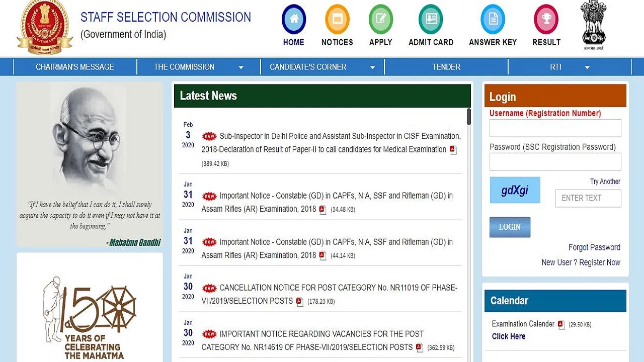The width and height of the screenshot is (644, 362).
Task: Click the Feb 3 2020 date label
Action: [x=188, y=135]
